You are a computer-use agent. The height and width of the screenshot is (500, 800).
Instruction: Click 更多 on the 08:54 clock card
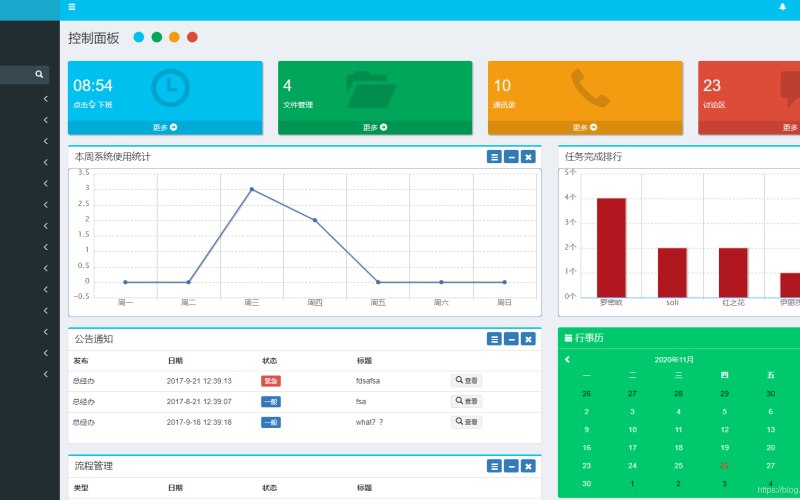(165, 128)
